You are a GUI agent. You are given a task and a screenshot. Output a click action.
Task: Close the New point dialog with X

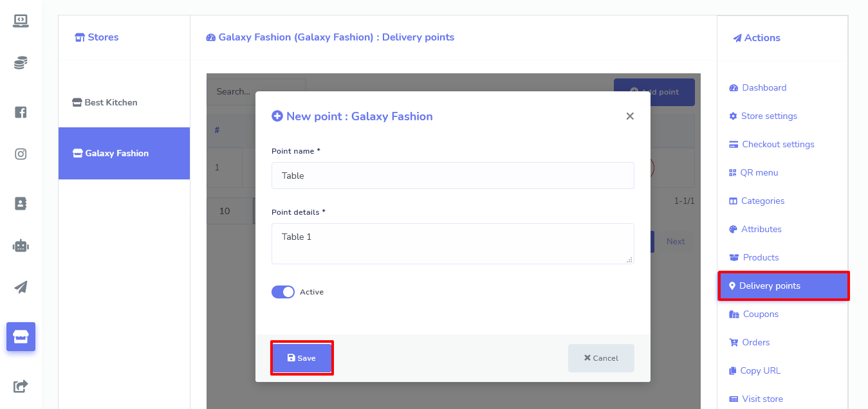(x=630, y=116)
